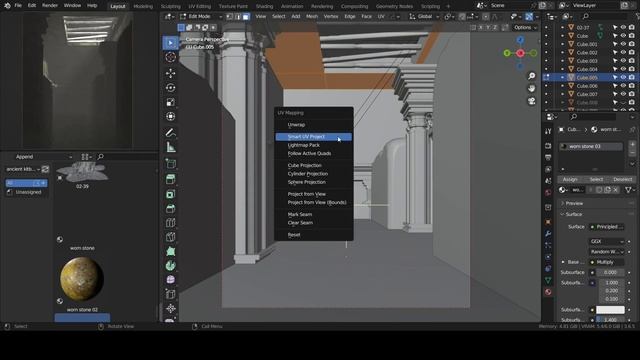The width and height of the screenshot is (640, 360).
Task: Click the material Deselect button
Action: pyautogui.click(x=622, y=180)
